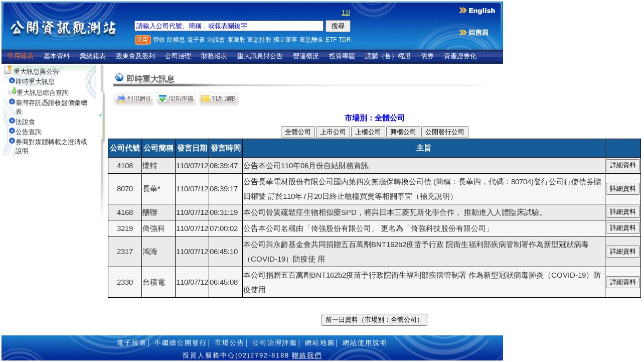Viewport: 644px width, 362px height.
Task: Click the 除權息 quick link
Action: [176, 40]
